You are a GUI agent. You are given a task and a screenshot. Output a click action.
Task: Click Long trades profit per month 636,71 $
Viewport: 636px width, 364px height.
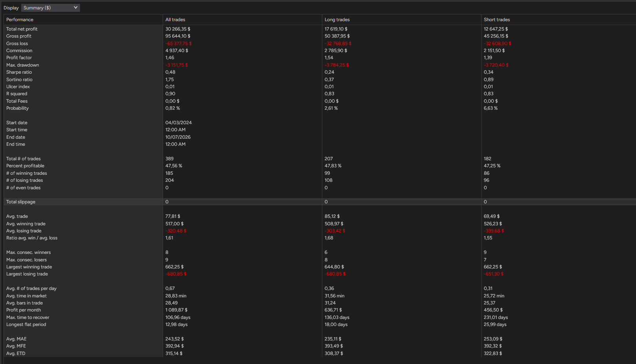coord(333,310)
